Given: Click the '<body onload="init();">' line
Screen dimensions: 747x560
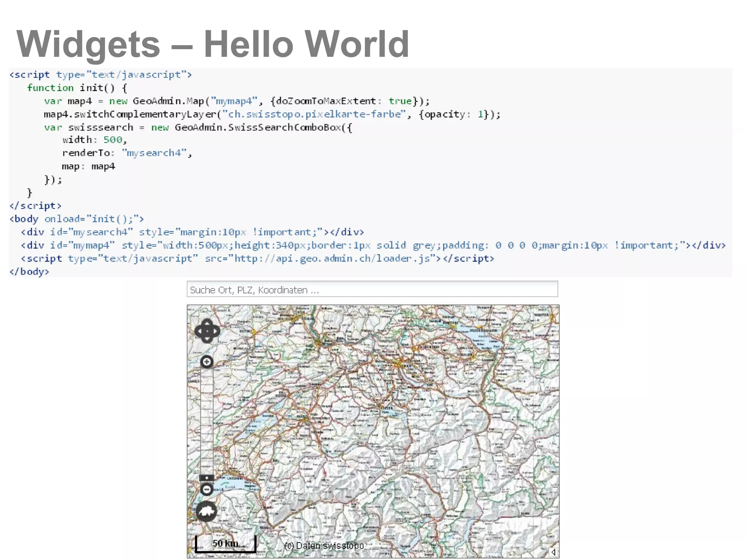Looking at the screenshot, I should [x=77, y=219].
